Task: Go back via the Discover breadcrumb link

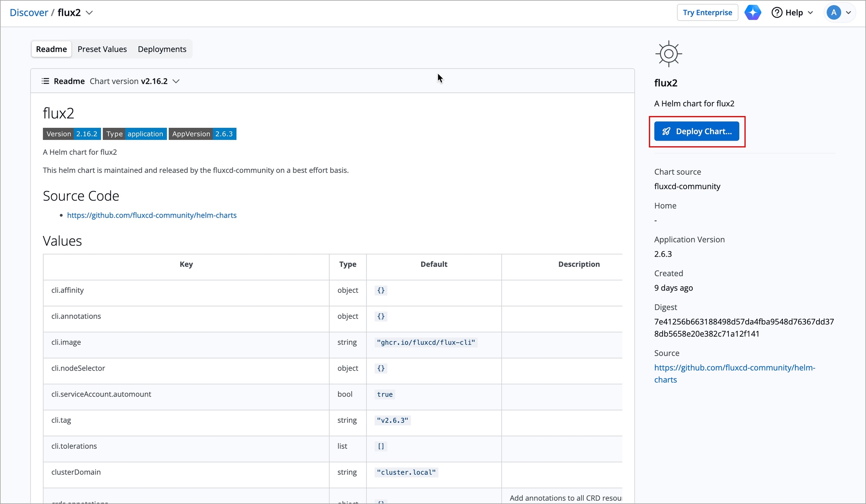Action: [x=29, y=12]
